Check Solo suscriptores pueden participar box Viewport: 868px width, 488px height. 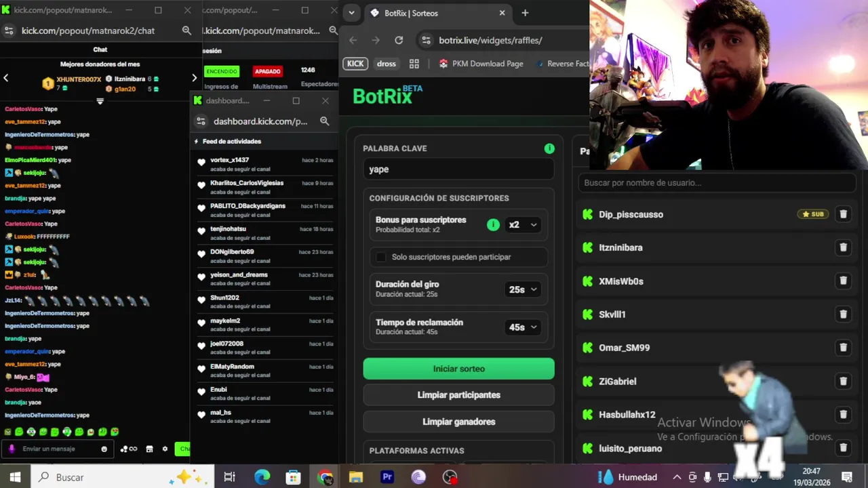(x=381, y=257)
